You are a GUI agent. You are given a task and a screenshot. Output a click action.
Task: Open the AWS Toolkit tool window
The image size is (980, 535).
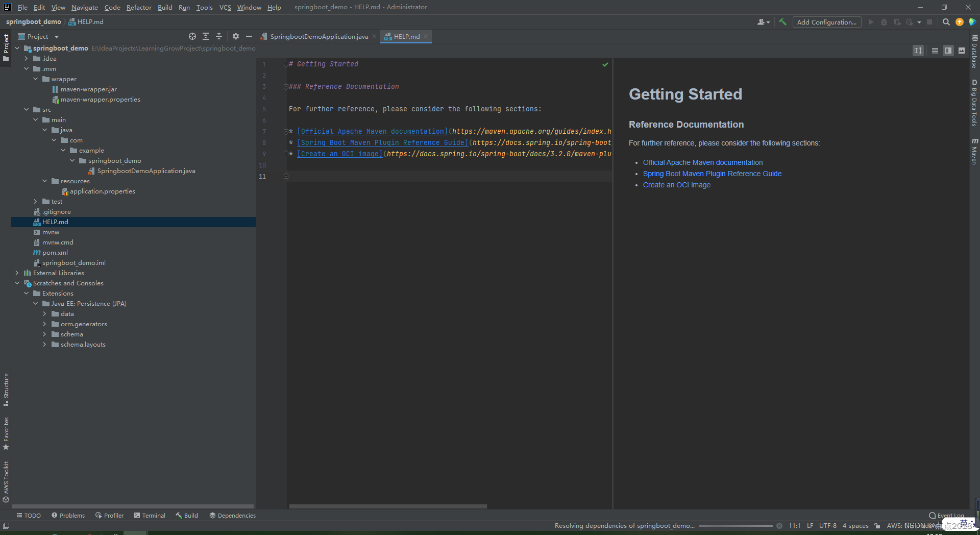(6, 482)
